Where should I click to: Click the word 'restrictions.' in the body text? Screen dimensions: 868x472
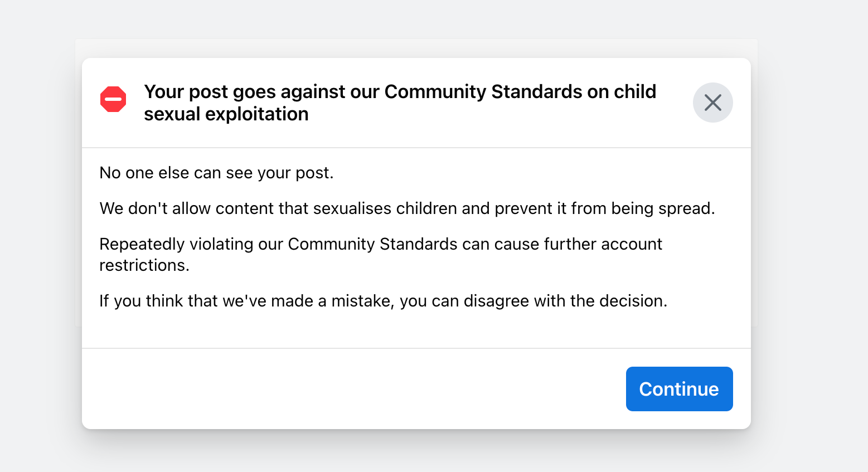(144, 265)
